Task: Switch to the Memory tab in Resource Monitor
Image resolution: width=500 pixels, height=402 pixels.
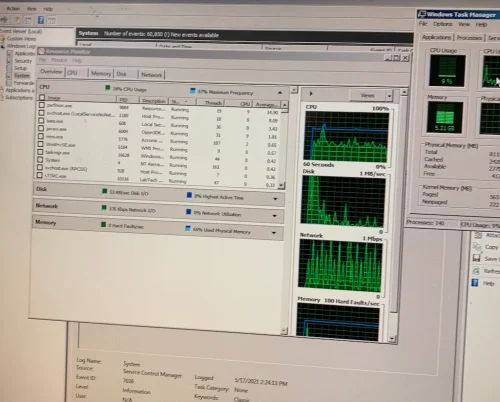Action: coord(101,73)
